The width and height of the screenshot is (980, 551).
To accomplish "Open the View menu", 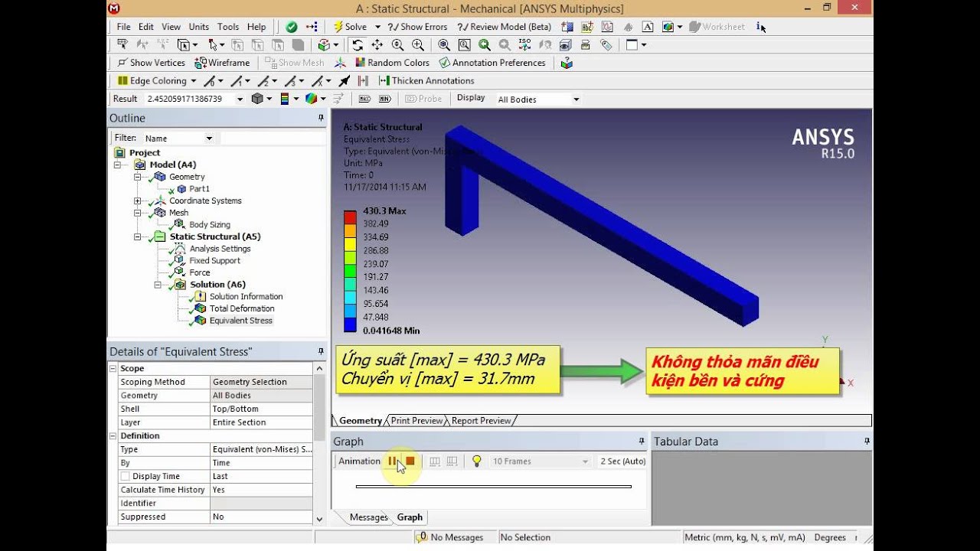I will point(171,27).
